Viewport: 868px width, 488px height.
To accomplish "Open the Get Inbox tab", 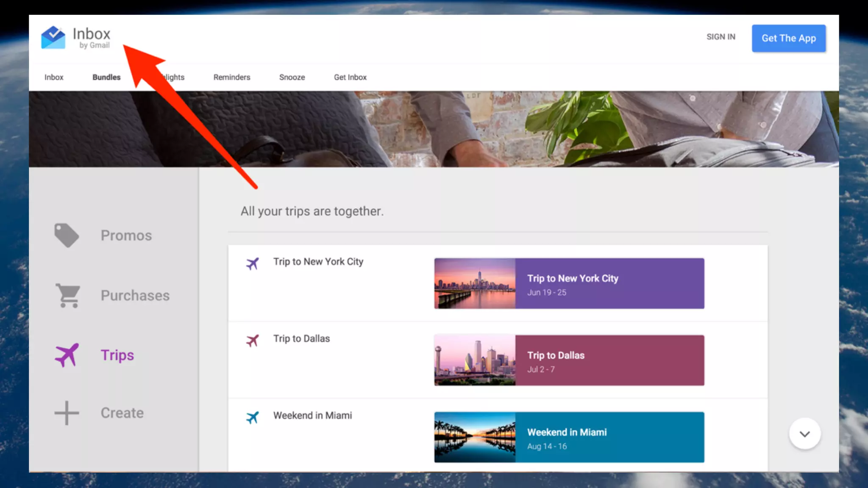I will (350, 77).
